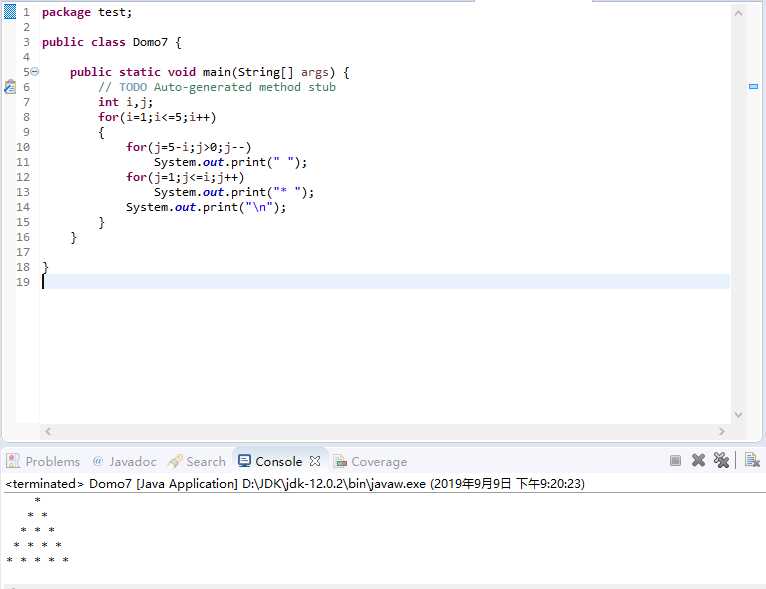The height and width of the screenshot is (589, 766).
Task: Click the marker icon beside line 1
Action: click(10, 12)
